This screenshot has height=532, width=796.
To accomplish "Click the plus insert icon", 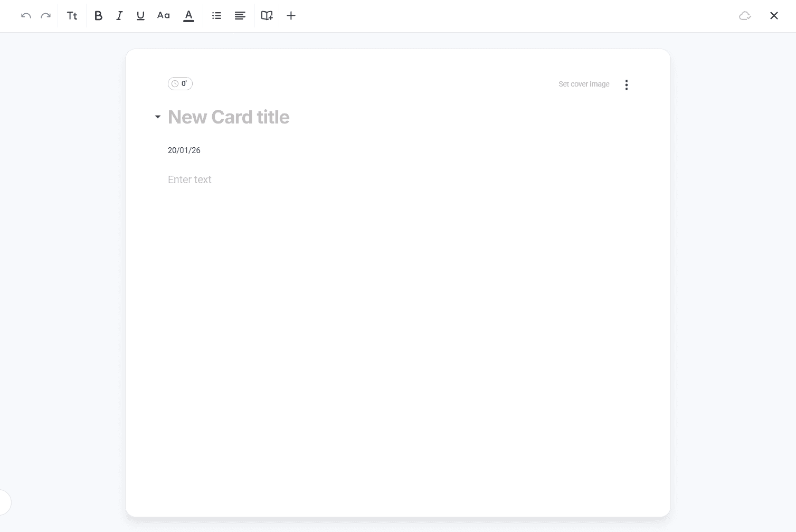I will pos(291,16).
